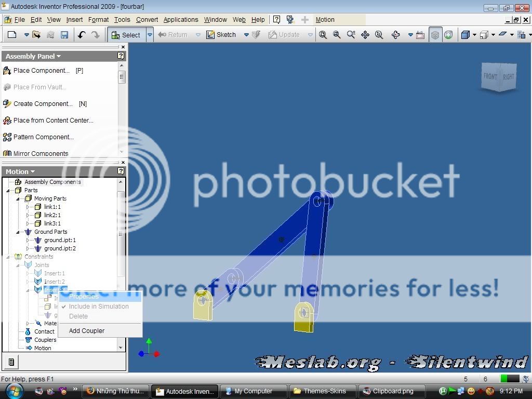The height and width of the screenshot is (399, 532).
Task: Click the Motion browser scrollbar up arrow
Action: coord(121,182)
